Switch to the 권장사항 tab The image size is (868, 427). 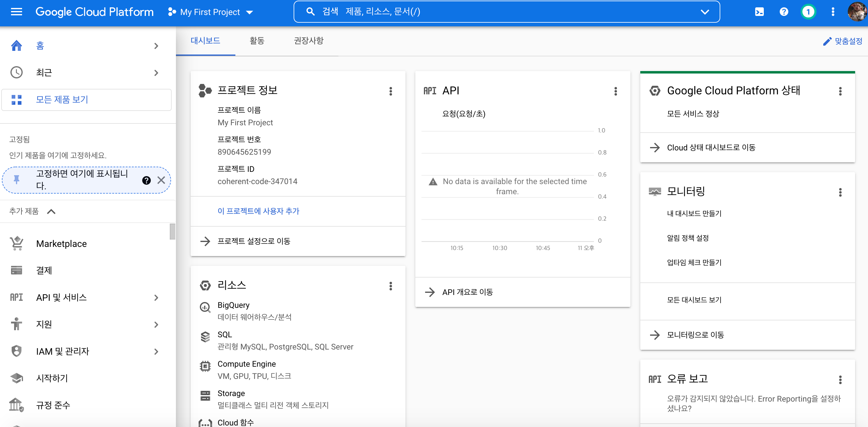point(308,41)
